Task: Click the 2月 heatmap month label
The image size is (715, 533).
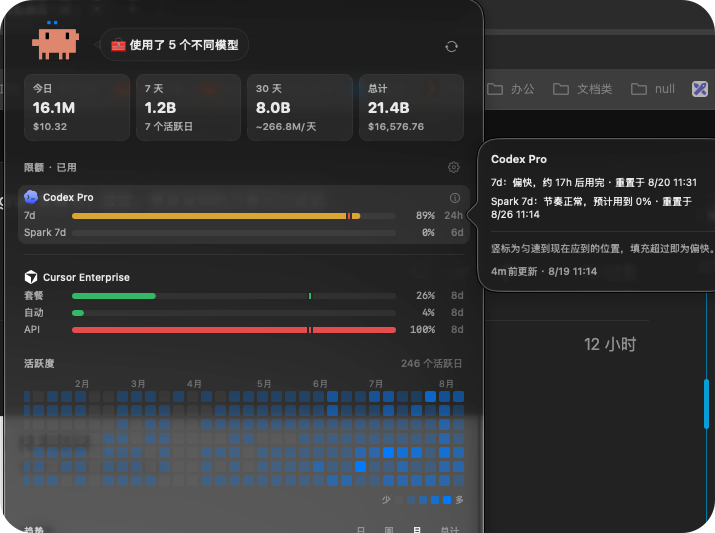Action: coord(82,383)
